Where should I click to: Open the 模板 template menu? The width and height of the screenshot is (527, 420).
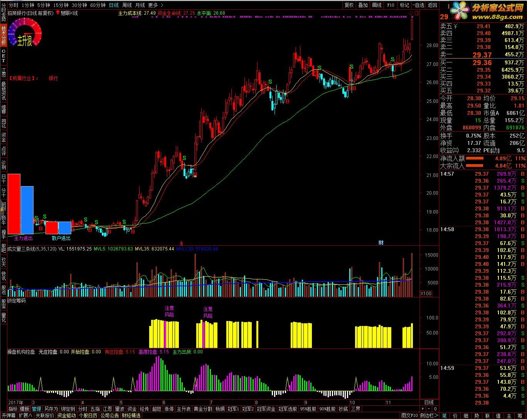(25, 409)
